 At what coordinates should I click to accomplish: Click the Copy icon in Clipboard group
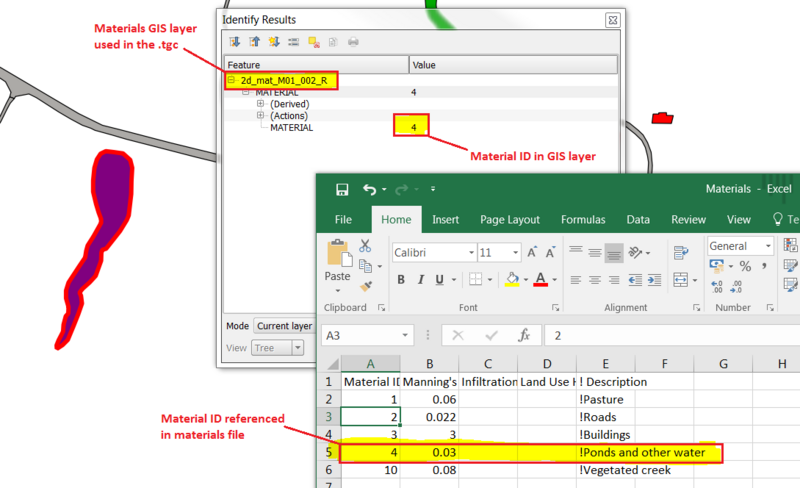[x=365, y=265]
